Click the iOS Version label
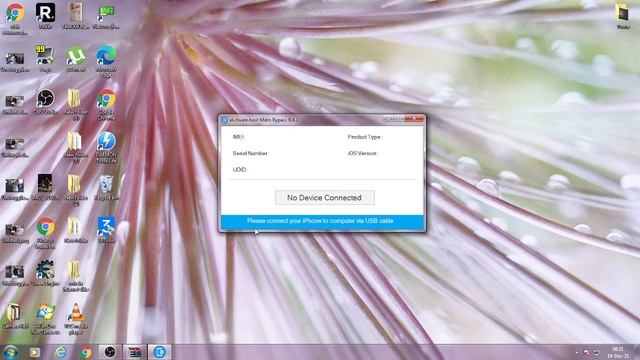The image size is (640, 360). coord(362,153)
